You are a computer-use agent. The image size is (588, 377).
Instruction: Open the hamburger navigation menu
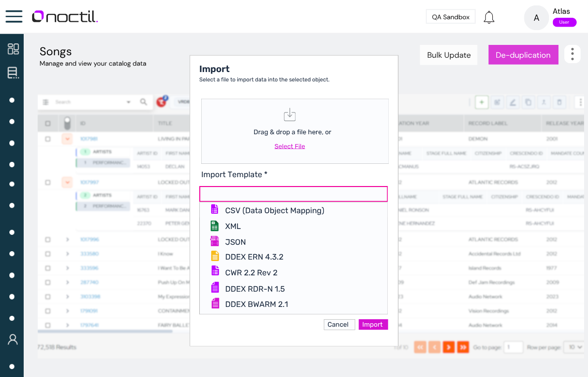coord(14,16)
